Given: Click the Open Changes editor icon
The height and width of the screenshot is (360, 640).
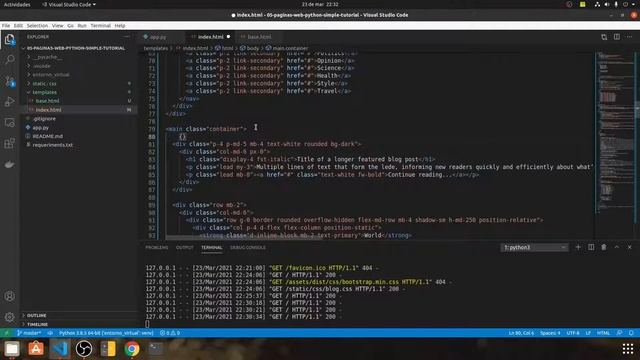Looking at the screenshot, I should click(604, 37).
